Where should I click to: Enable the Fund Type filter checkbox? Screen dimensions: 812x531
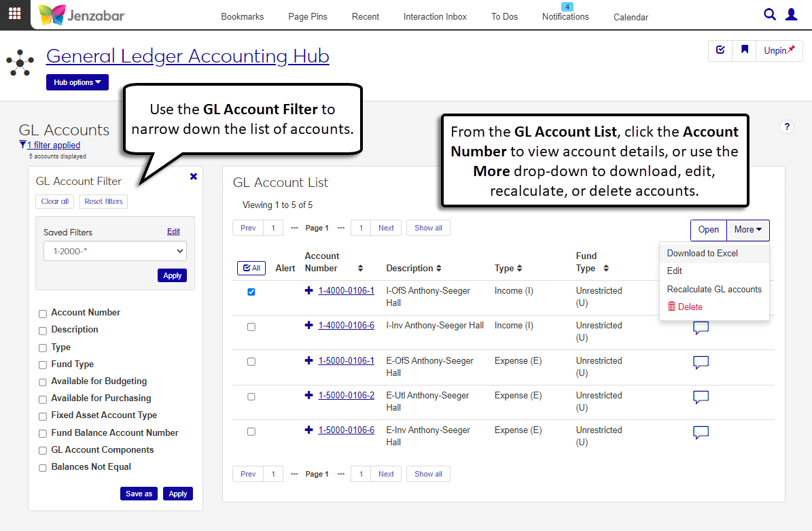click(x=43, y=365)
